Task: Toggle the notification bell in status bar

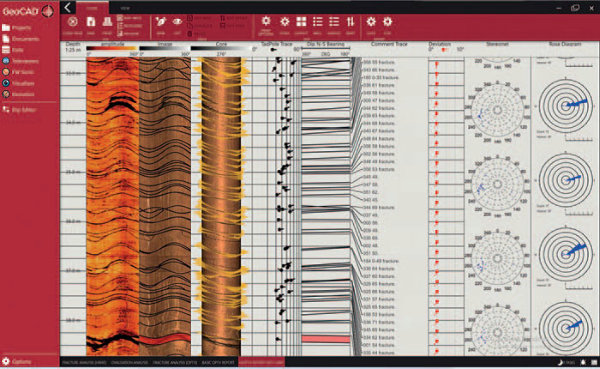Action: pos(583,362)
